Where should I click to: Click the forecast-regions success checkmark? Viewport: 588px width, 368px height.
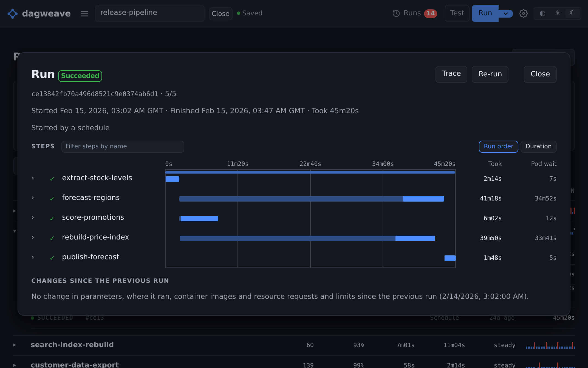click(x=52, y=199)
